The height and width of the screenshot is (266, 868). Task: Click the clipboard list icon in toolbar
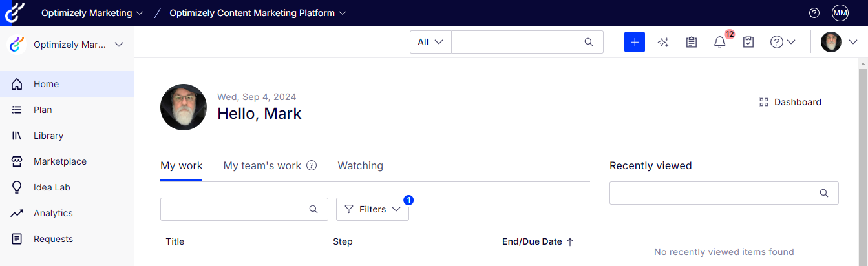pos(691,42)
